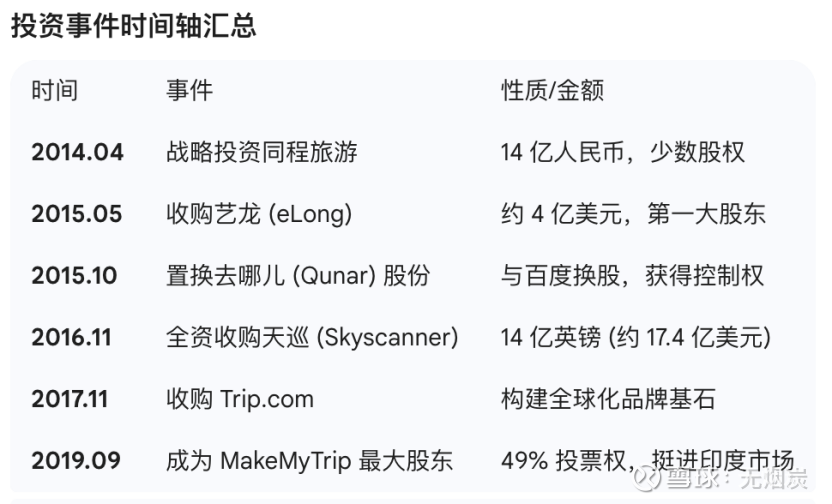Select the 战略投资同程旅游 event cell

coord(261,153)
